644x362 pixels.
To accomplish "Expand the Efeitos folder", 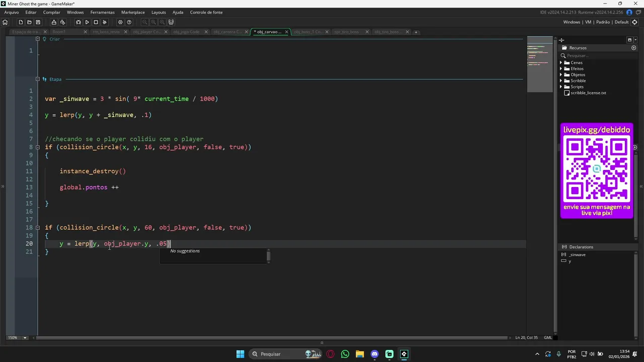I will coord(561,68).
